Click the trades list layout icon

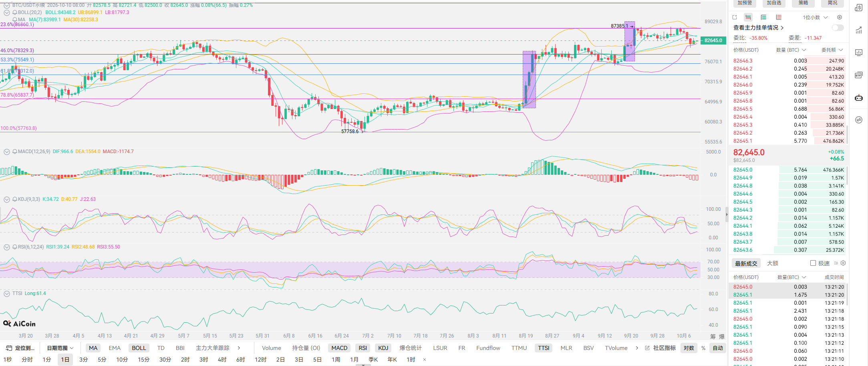[836, 263]
